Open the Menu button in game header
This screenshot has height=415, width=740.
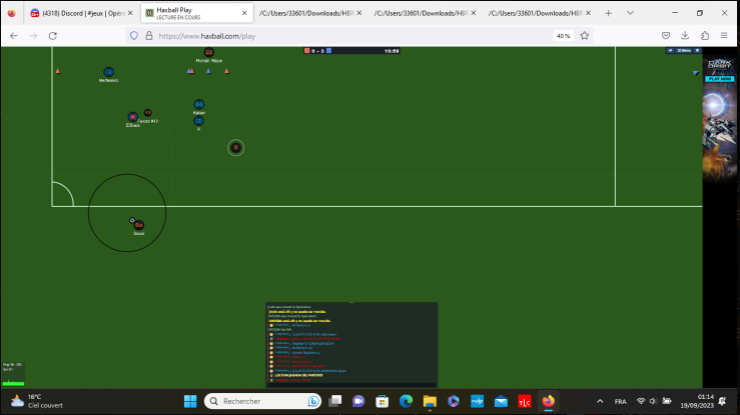coord(683,50)
